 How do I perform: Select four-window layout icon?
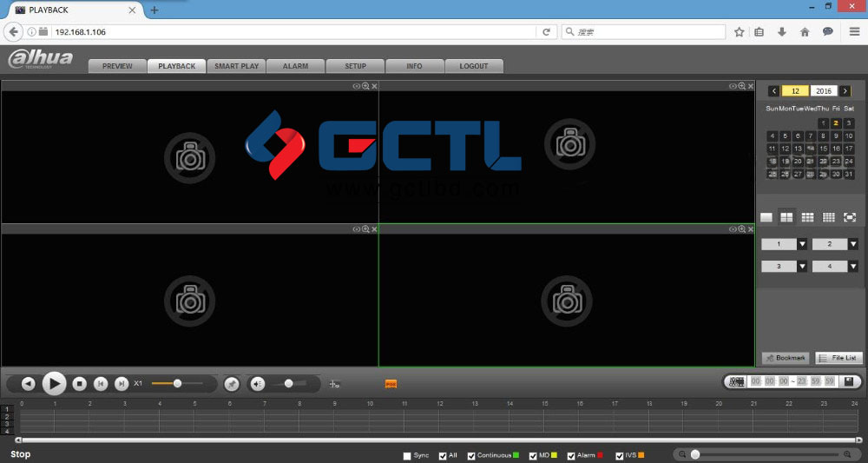tap(786, 218)
